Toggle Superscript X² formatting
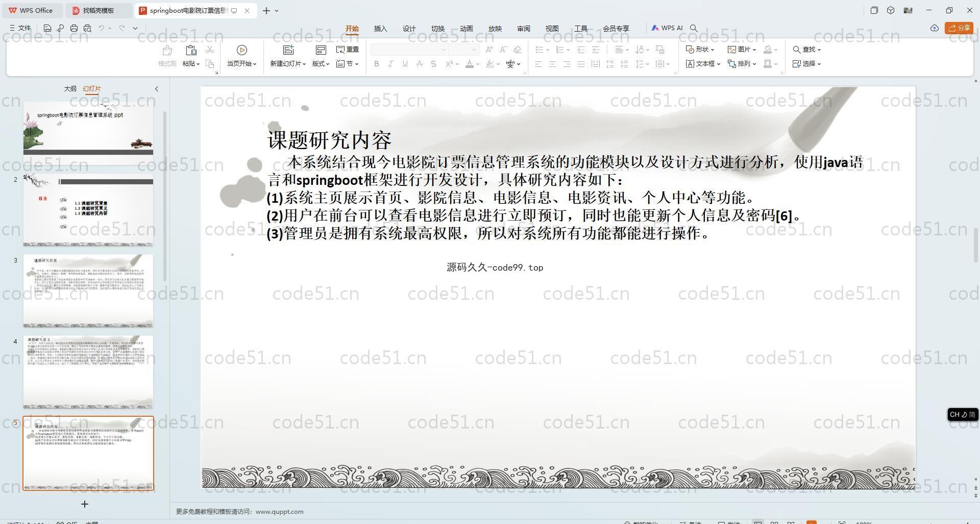Image resolution: width=980 pixels, height=524 pixels. click(449, 64)
